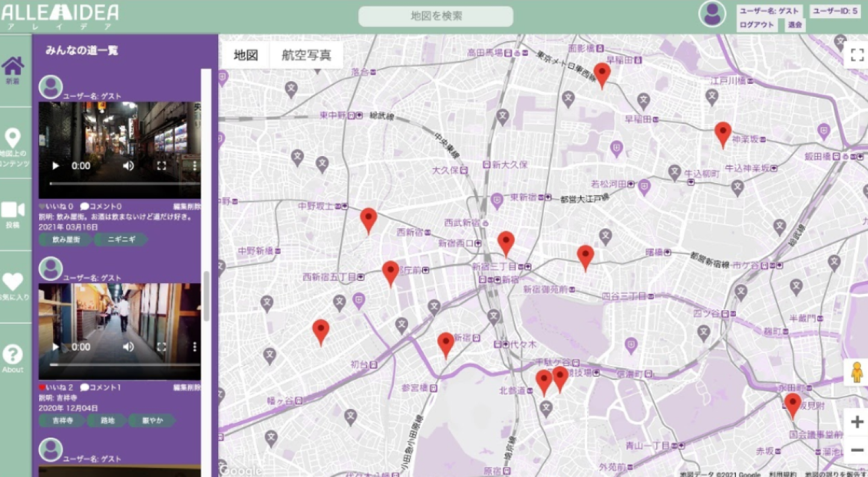868x477 pixels.
Task: Expand コメント1 on the 吉祥寺 post
Action: tap(101, 387)
